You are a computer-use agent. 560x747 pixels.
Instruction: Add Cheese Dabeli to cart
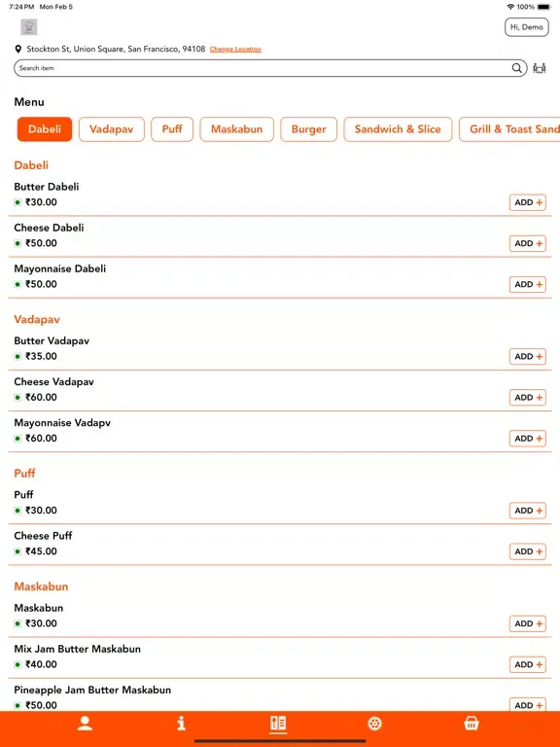[528, 243]
